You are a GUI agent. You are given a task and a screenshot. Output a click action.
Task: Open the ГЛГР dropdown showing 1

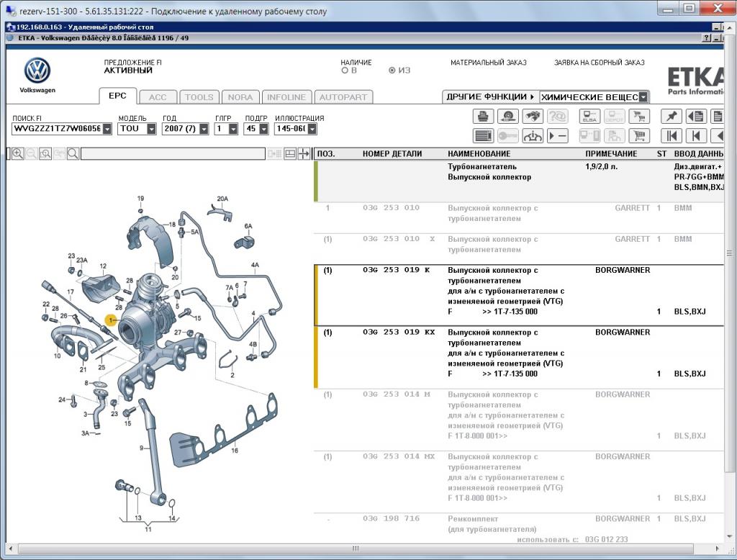click(x=233, y=128)
